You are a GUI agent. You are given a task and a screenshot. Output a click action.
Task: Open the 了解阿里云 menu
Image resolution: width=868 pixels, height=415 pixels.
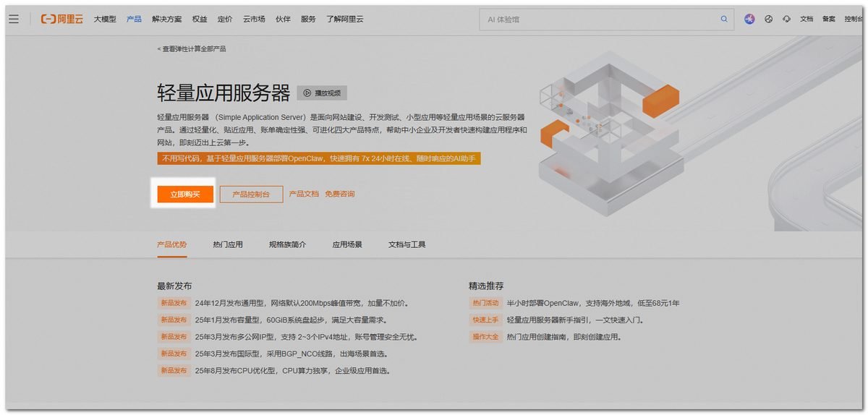click(344, 19)
